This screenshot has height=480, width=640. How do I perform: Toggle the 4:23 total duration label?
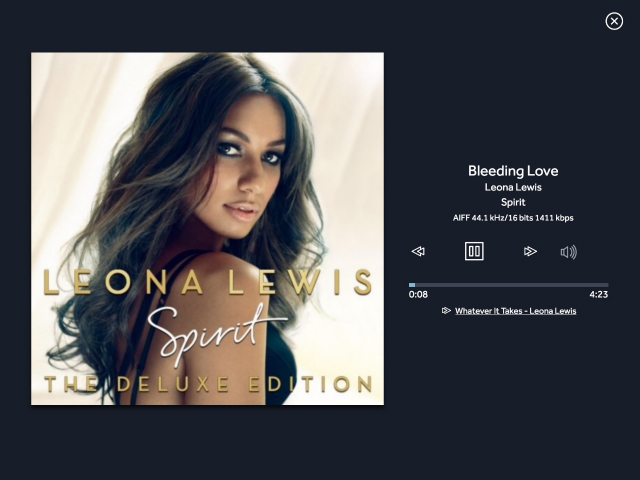599,294
